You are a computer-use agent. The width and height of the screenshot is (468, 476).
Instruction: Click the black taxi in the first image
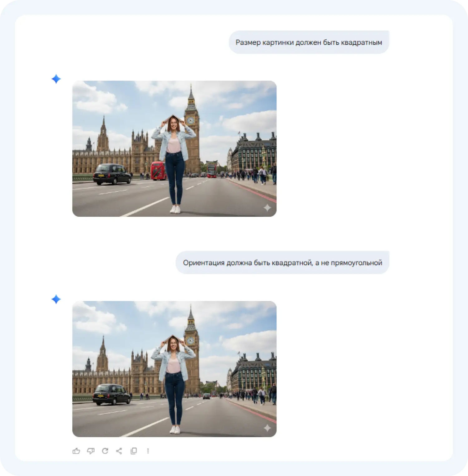click(x=112, y=174)
